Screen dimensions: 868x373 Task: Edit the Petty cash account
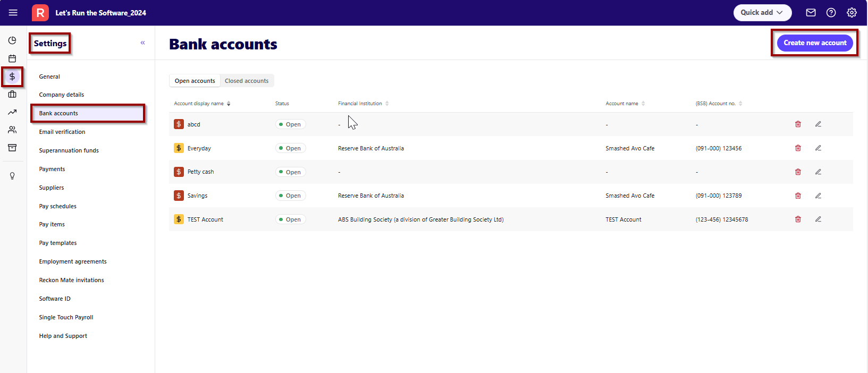point(818,172)
